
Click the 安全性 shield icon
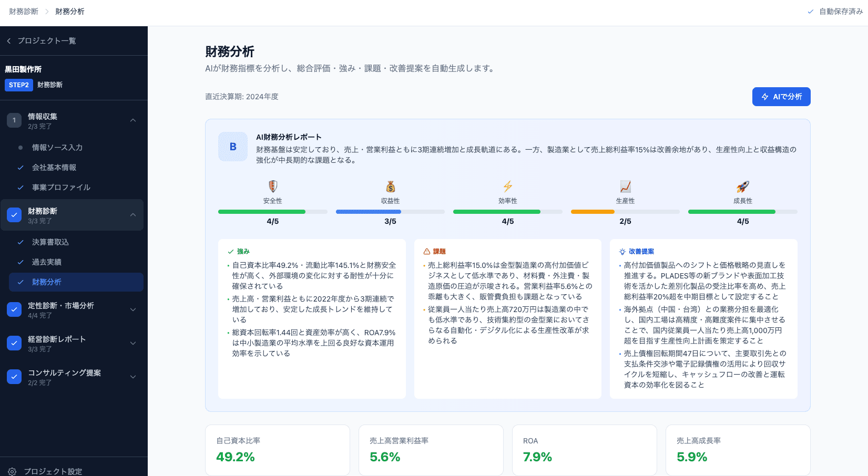point(273,187)
